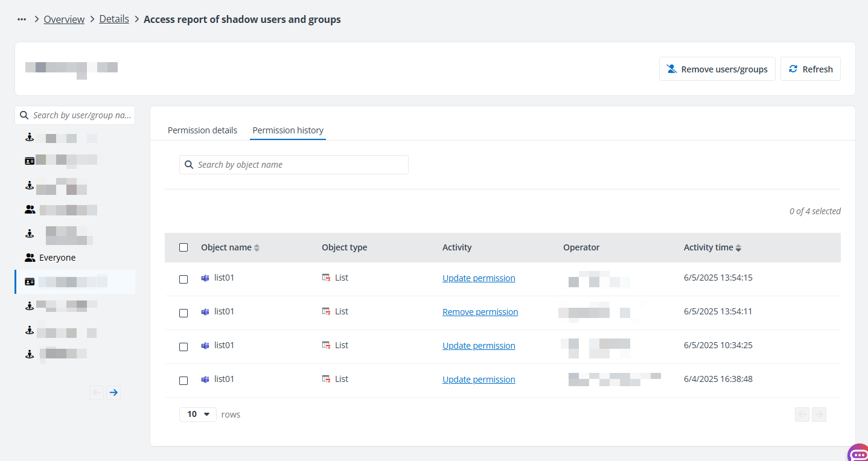
Task: Check the select-all checkbox in table header
Action: (183, 247)
